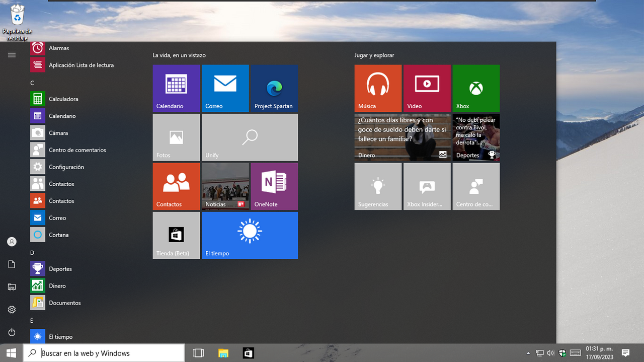Open the Correo tile
This screenshot has height=362, width=644.
[x=225, y=88]
